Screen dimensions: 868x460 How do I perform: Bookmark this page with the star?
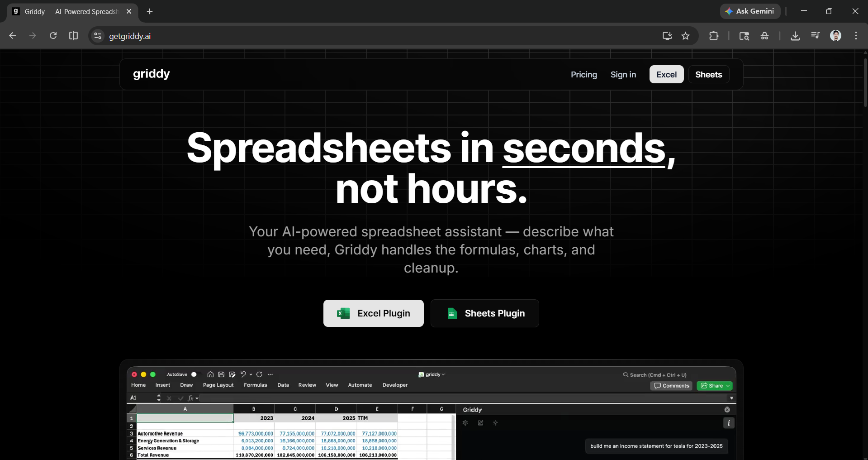click(686, 36)
